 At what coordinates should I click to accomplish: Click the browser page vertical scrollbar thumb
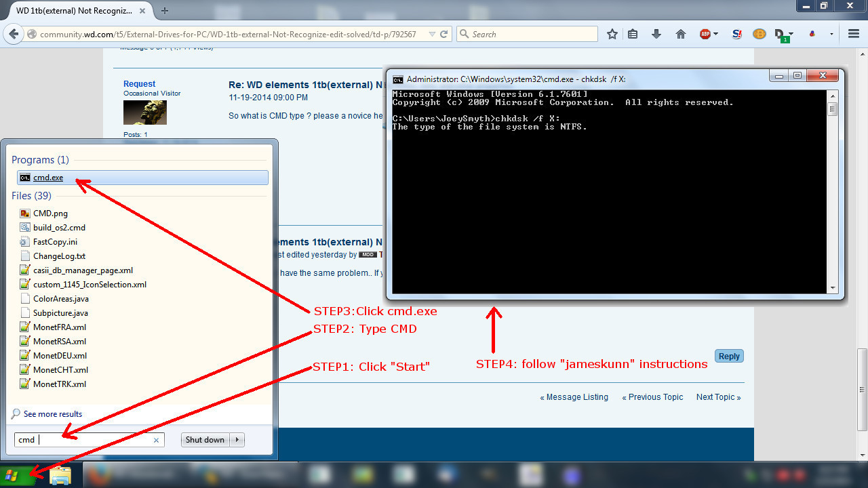[862, 389]
